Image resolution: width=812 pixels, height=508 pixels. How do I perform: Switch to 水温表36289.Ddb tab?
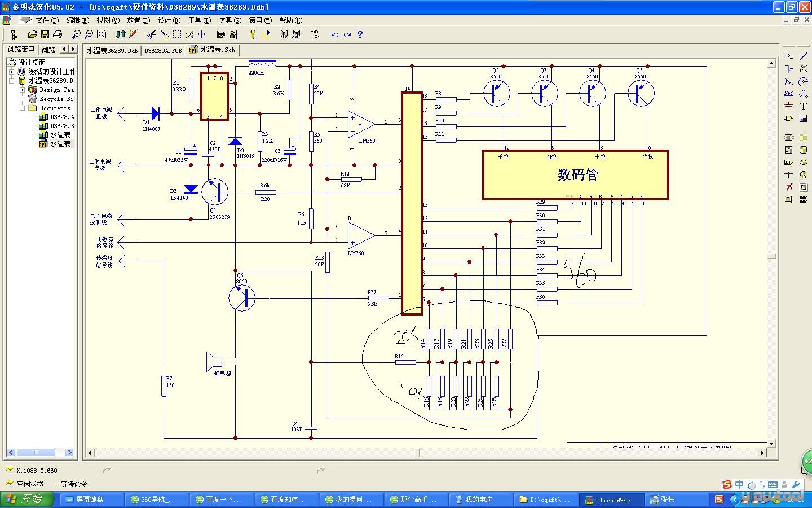[112, 50]
